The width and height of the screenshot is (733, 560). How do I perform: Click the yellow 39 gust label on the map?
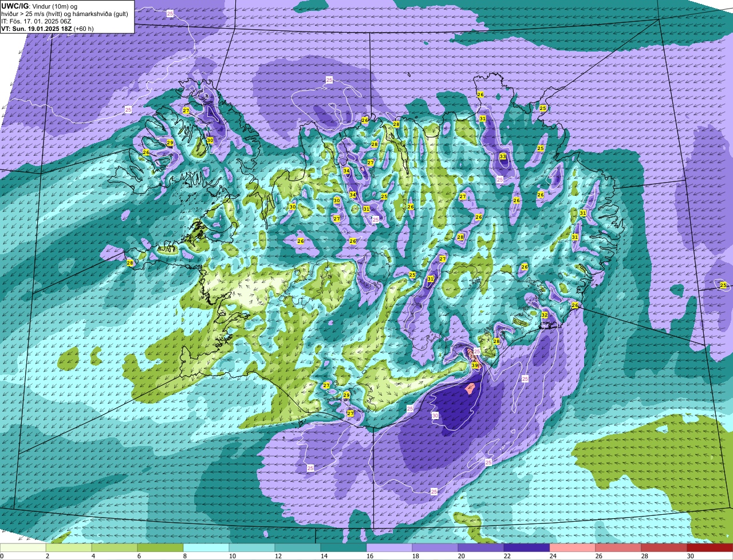tap(475, 365)
